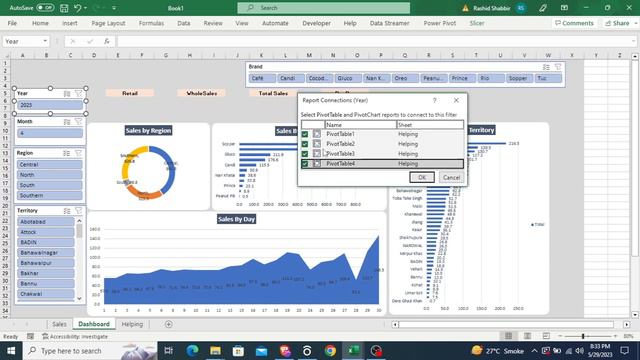The width and height of the screenshot is (640, 360).
Task: Click the pen drawing icon in title bar
Action: [542, 8]
